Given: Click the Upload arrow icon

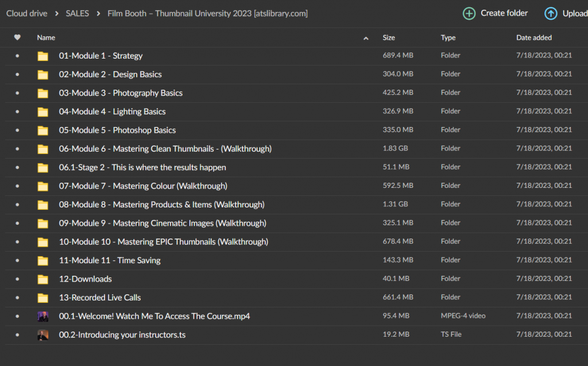Looking at the screenshot, I should pyautogui.click(x=551, y=13).
